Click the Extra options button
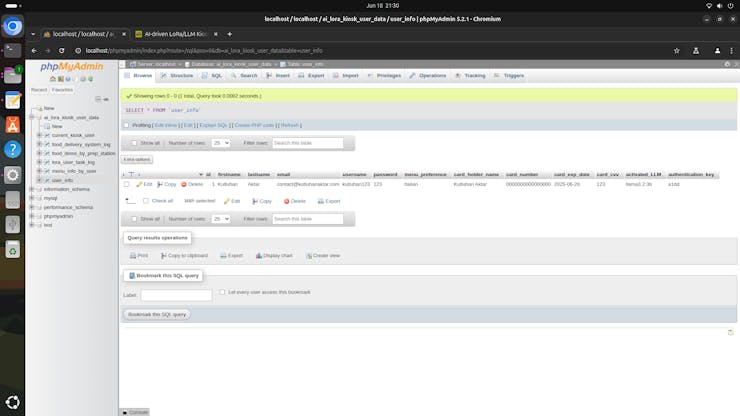 [x=137, y=160]
